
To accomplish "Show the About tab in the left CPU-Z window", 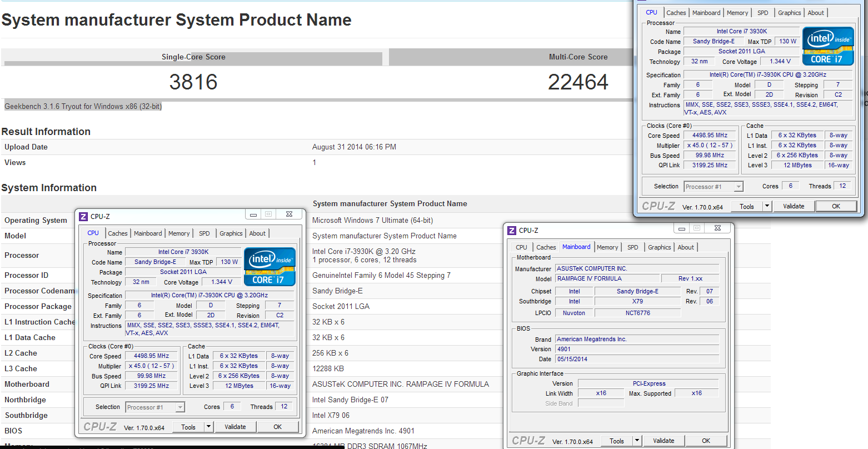I will 257,233.
